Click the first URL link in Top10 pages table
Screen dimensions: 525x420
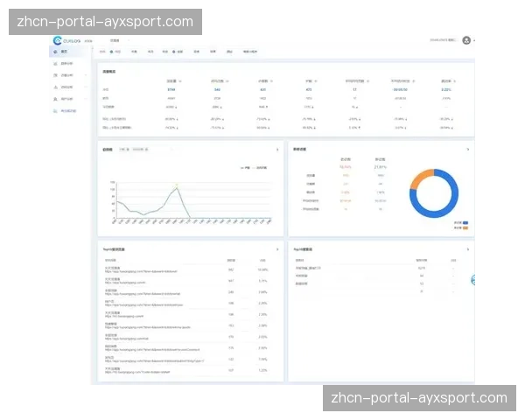[x=140, y=271]
